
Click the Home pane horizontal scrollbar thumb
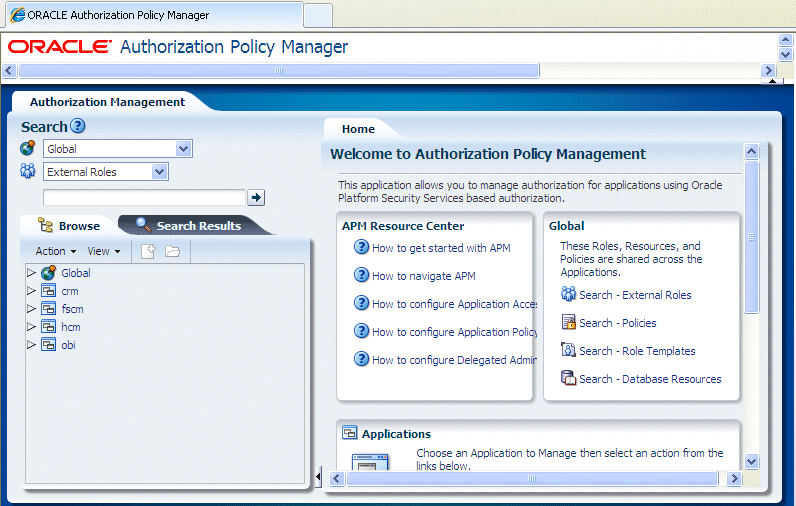coord(532,478)
